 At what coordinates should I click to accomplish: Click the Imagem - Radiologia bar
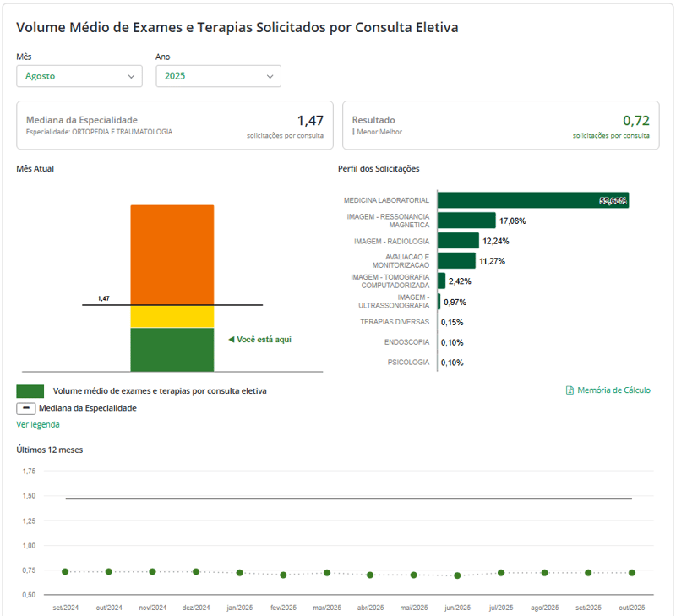pyautogui.click(x=459, y=241)
